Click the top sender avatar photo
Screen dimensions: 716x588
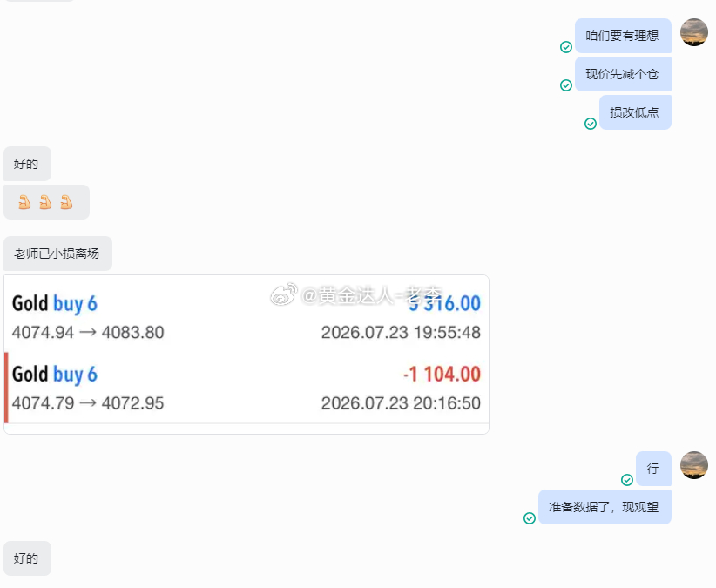[x=693, y=32]
